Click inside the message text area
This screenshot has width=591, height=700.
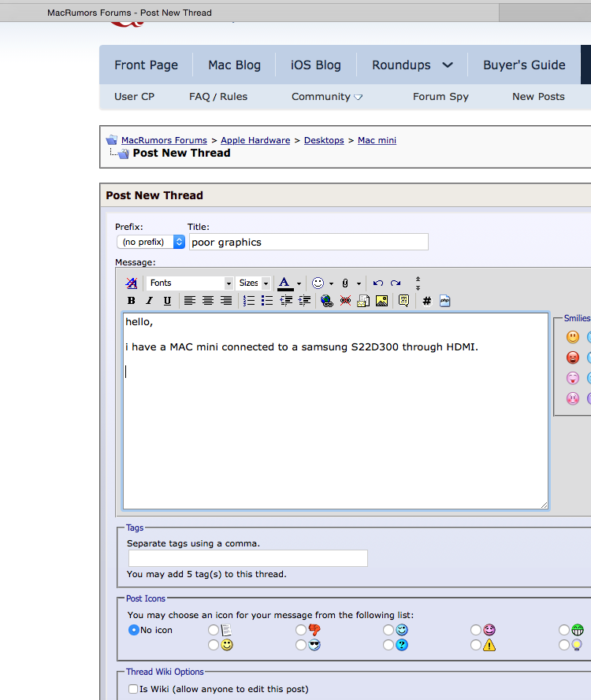pyautogui.click(x=336, y=411)
